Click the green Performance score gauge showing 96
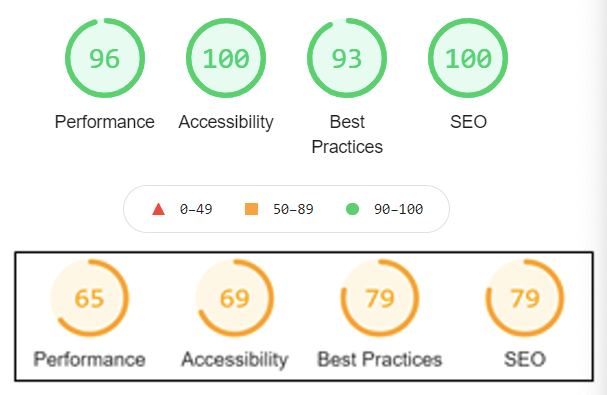607x395 pixels. 105,58
